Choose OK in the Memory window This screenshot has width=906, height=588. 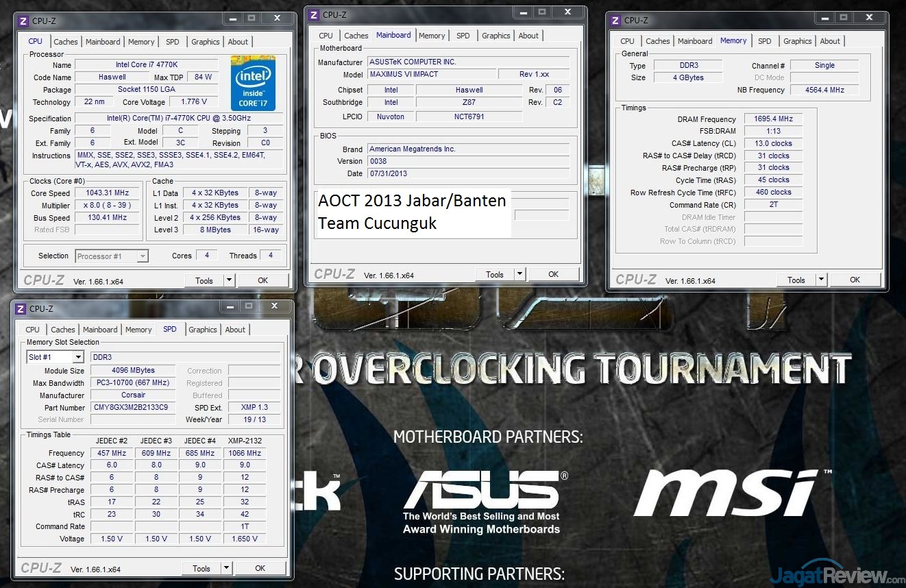[855, 280]
